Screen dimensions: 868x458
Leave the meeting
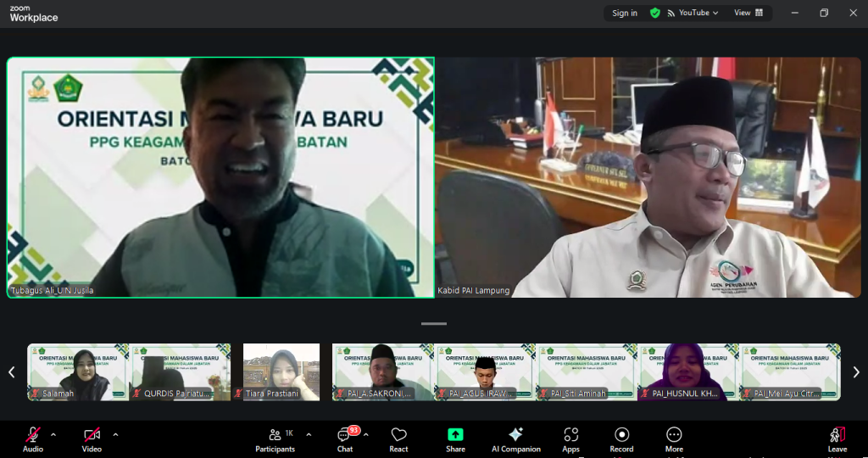tap(837, 438)
